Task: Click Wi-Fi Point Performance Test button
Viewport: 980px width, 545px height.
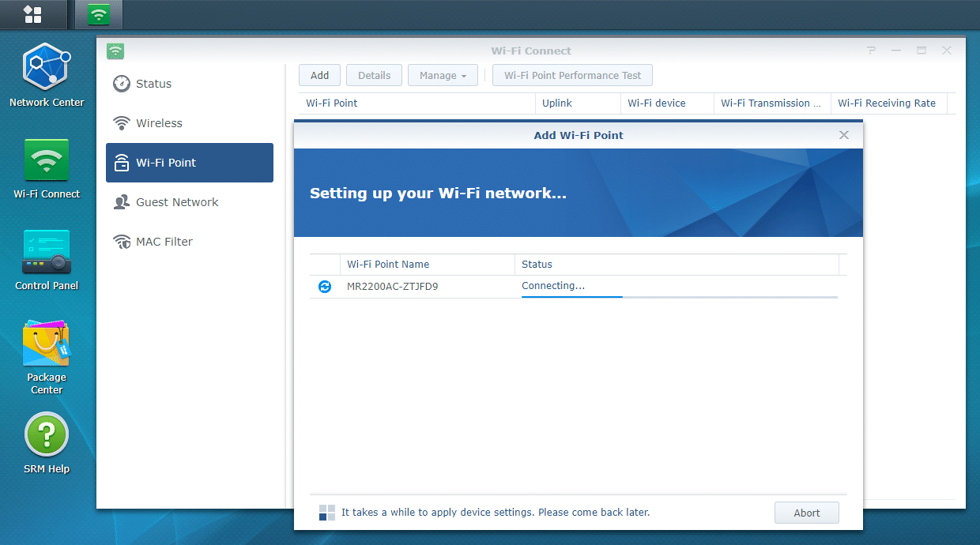Action: pyautogui.click(x=572, y=76)
